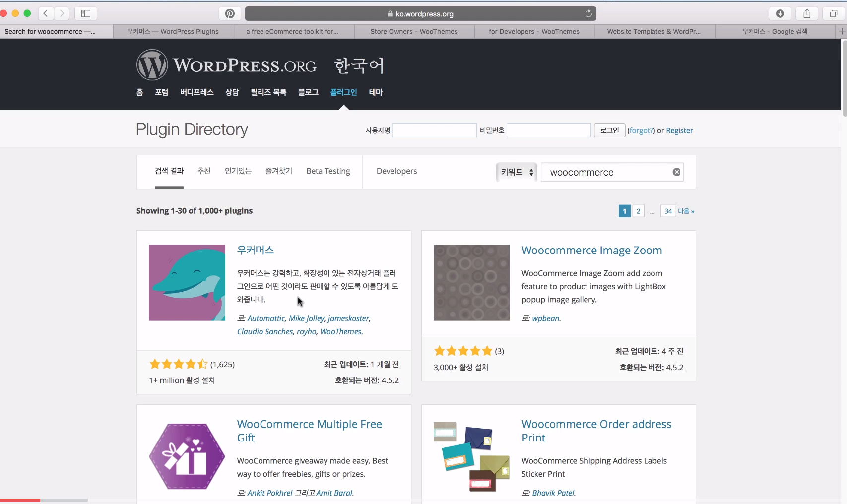Clear the woocommerce search field

pos(676,172)
